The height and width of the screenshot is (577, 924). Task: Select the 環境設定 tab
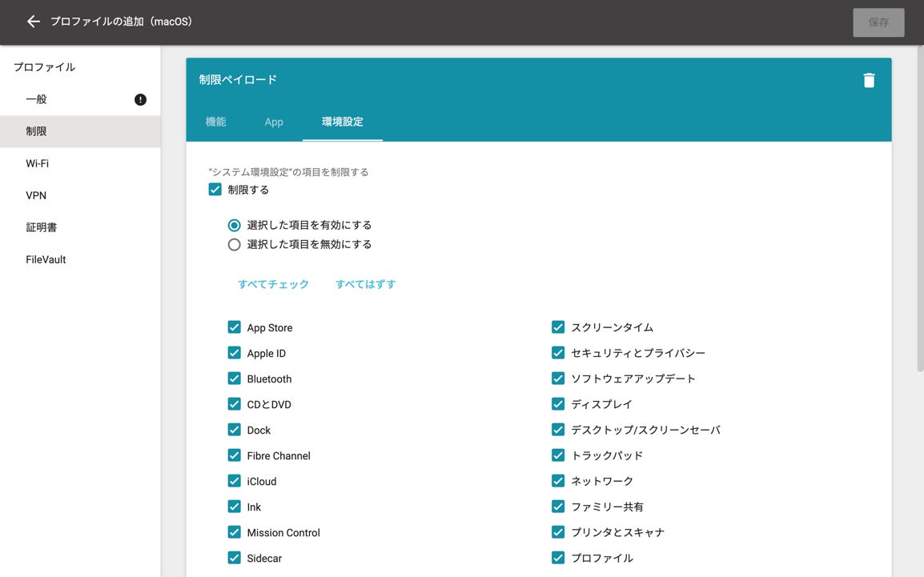click(343, 122)
